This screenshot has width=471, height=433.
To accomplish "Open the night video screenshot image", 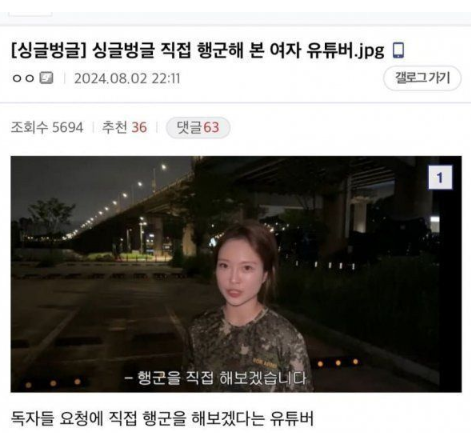I will 236,274.
